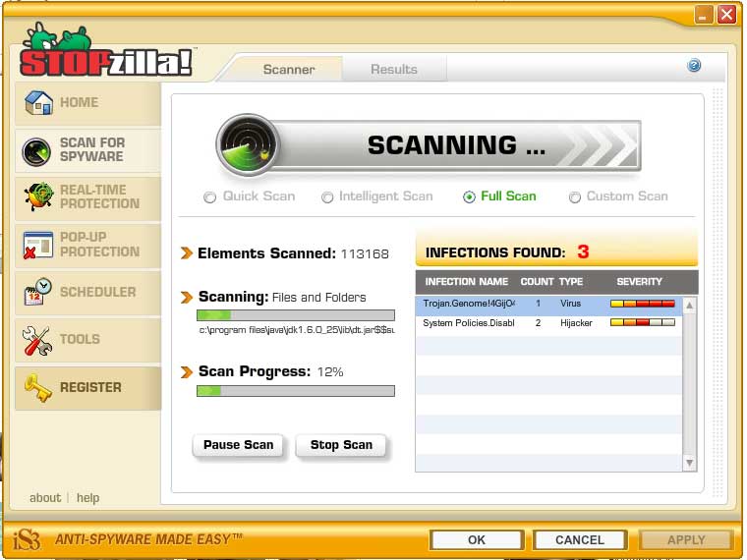
Task: Click the Elements Scanned value 113168
Action: tap(365, 254)
